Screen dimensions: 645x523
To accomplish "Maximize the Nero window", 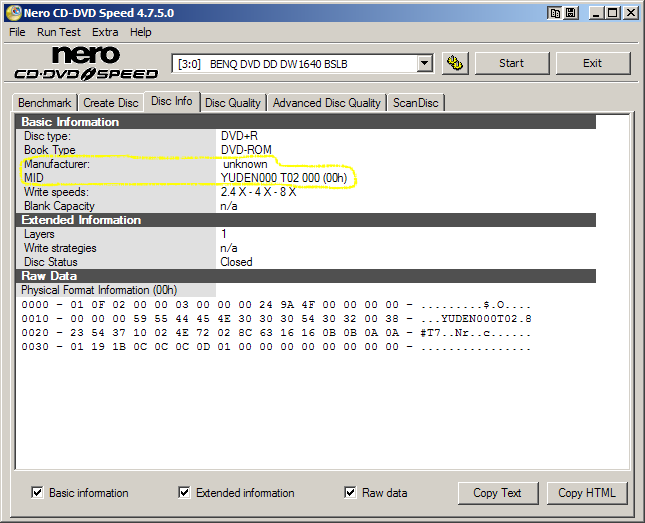I will (613, 13).
